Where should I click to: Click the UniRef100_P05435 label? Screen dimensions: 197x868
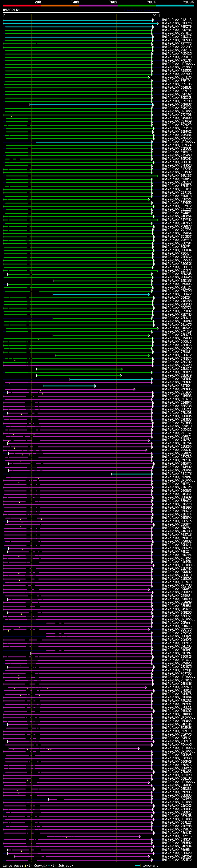click(x=176, y=54)
